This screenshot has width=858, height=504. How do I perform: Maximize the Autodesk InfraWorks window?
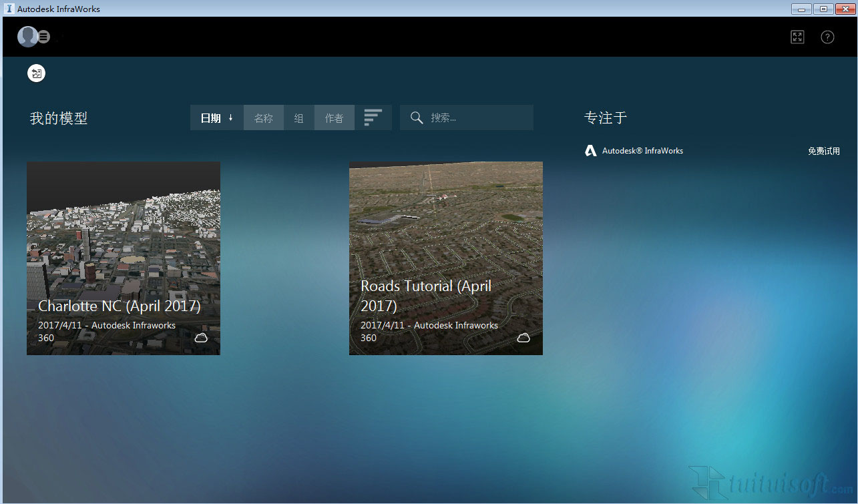pos(823,9)
